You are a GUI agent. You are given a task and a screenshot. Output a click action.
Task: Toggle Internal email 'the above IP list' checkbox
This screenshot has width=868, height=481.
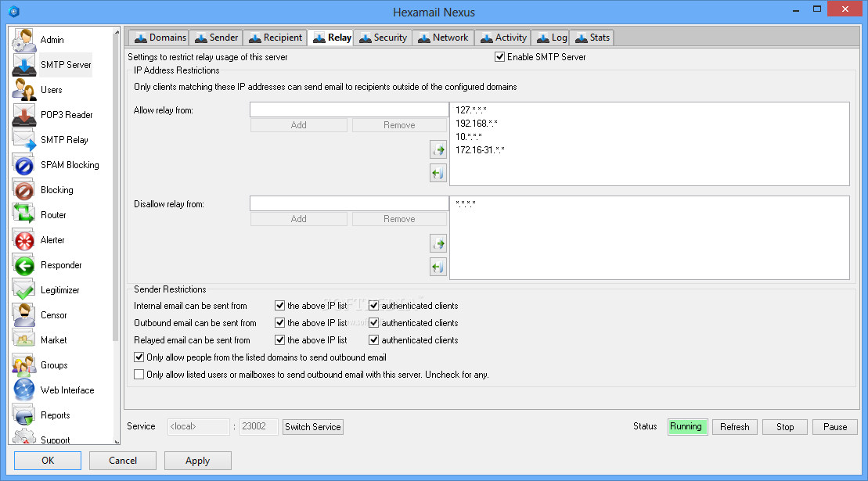pos(279,306)
